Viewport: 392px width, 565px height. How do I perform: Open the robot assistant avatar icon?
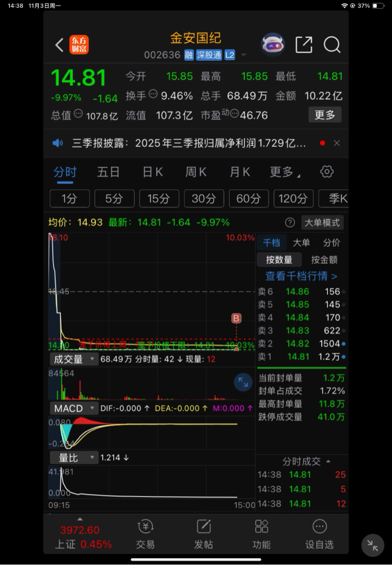coord(273,44)
